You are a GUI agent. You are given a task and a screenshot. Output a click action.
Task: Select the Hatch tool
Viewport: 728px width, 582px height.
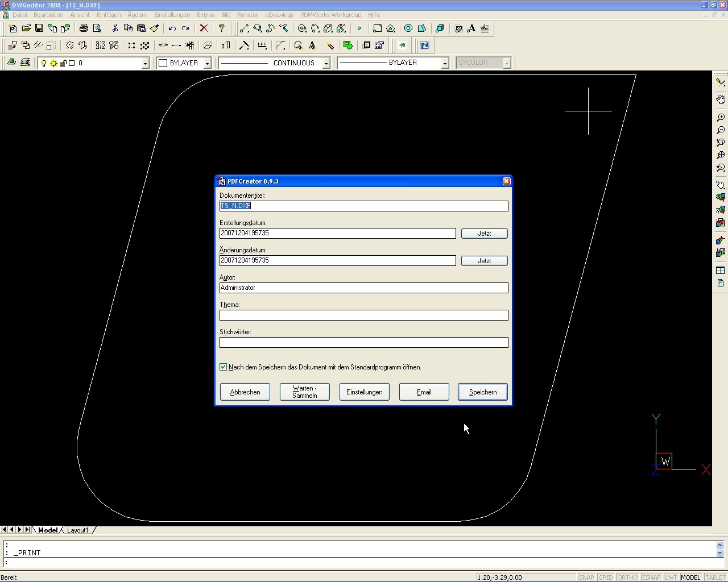pos(458,28)
